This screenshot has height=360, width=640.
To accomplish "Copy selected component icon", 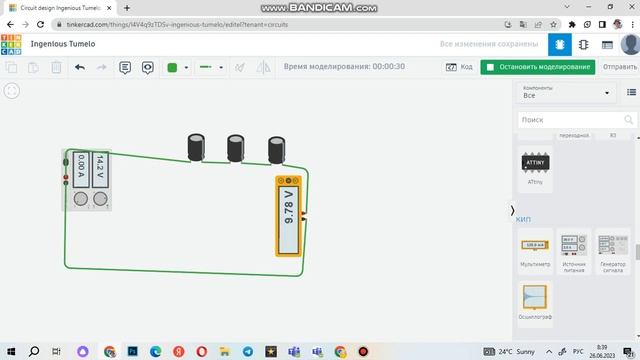I will coord(12,67).
